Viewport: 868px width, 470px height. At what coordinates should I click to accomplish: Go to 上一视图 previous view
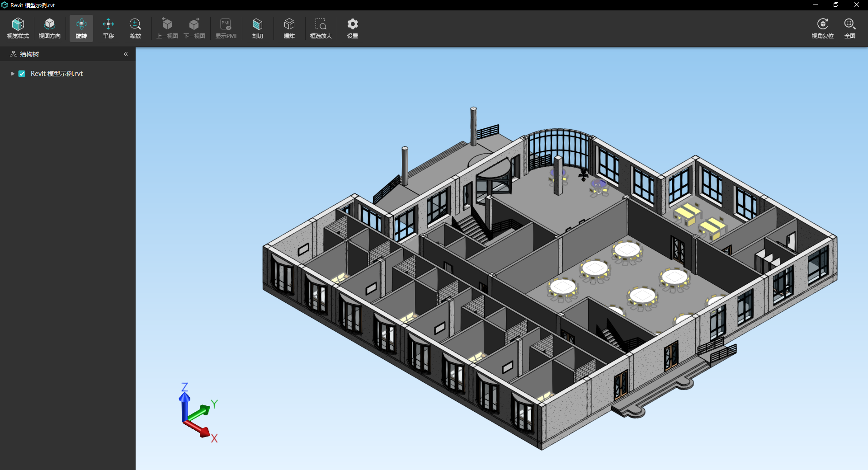click(167, 28)
